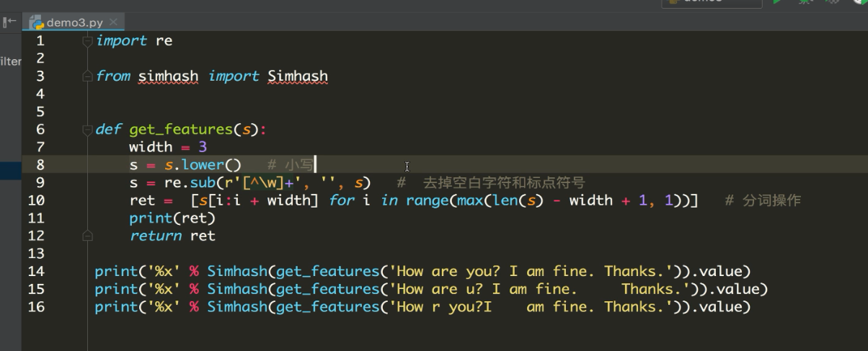Click the fold end marker at line 12
Image resolution: width=868 pixels, height=351 pixels.
coord(87,236)
